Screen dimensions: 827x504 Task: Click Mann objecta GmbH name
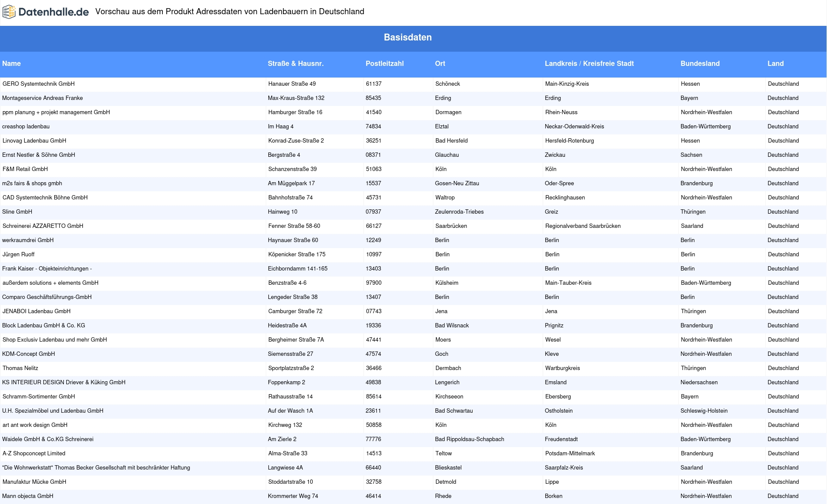(x=28, y=496)
